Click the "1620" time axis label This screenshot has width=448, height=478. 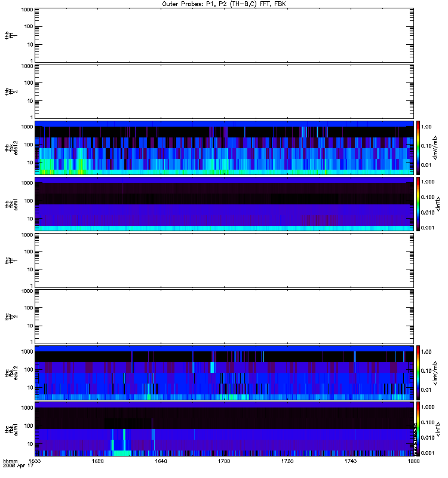click(x=98, y=461)
